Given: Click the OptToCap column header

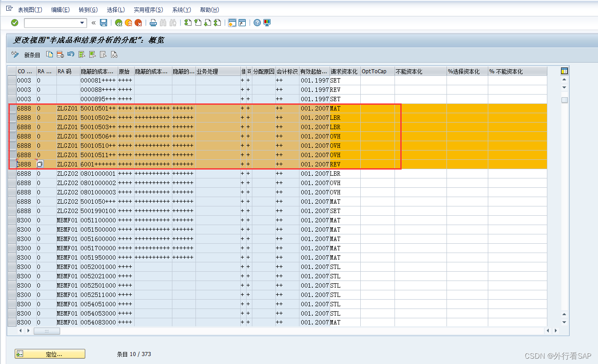Looking at the screenshot, I should (377, 71).
